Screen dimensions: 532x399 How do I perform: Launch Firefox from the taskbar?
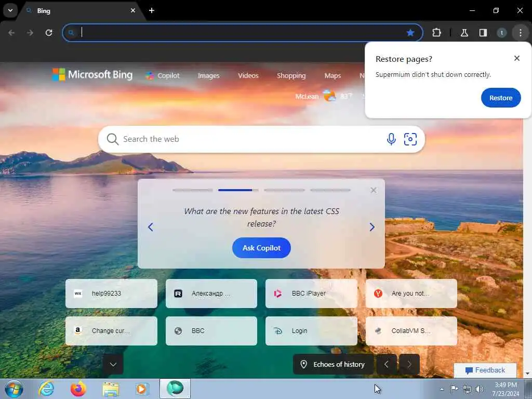[78, 389]
